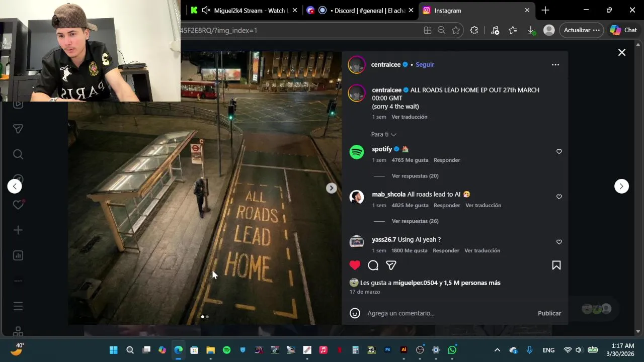Open the emoji picker in the comment box
The height and width of the screenshot is (362, 644).
(x=355, y=313)
